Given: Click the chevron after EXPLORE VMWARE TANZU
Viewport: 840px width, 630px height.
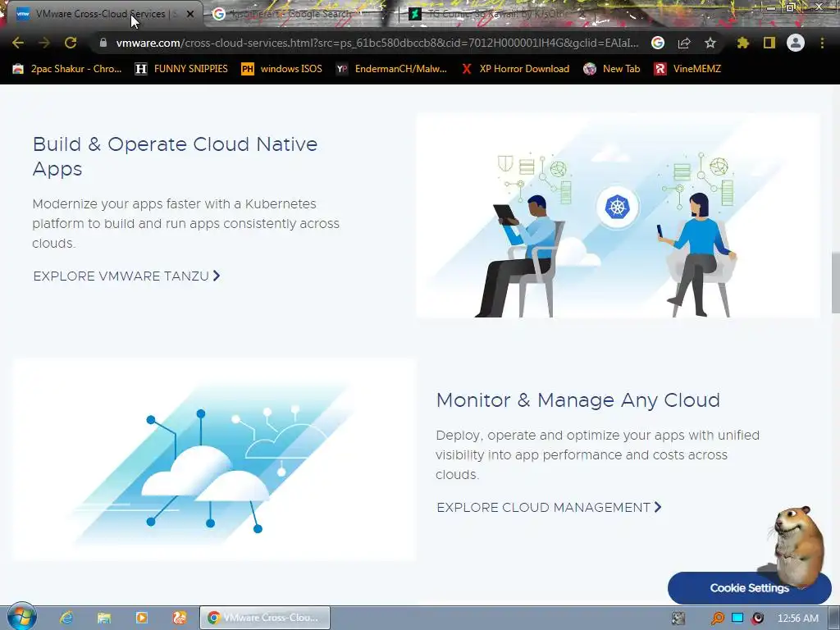Looking at the screenshot, I should point(217,276).
